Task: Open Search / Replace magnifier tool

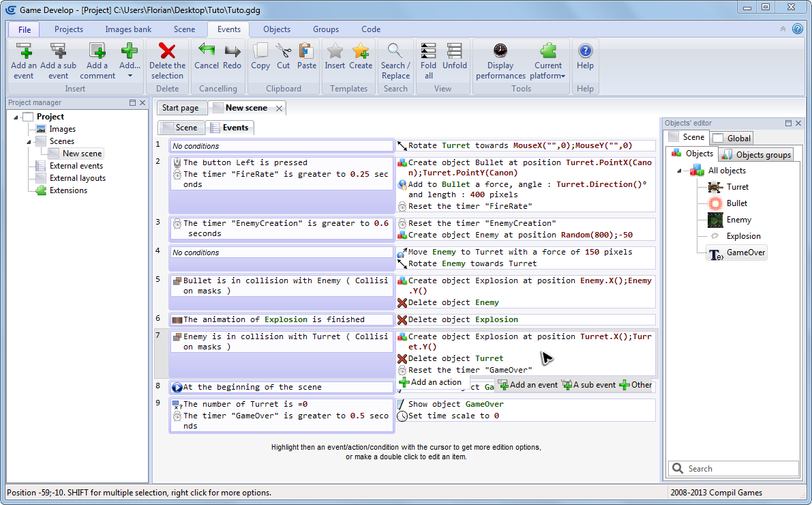Action: pyautogui.click(x=395, y=51)
